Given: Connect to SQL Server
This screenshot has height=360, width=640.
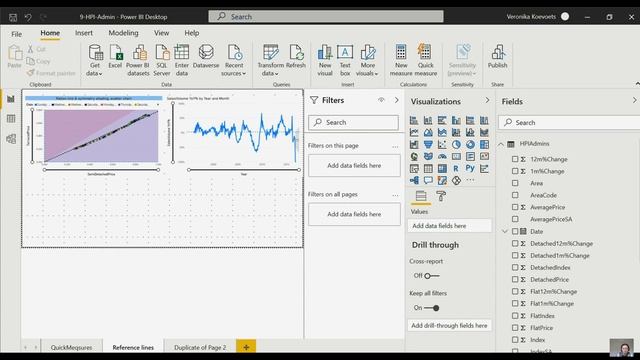Looking at the screenshot, I should pos(162,60).
